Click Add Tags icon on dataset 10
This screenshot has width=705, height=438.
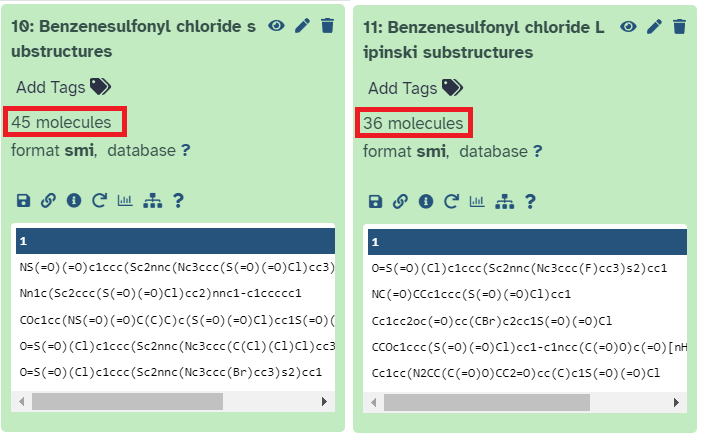(100, 87)
